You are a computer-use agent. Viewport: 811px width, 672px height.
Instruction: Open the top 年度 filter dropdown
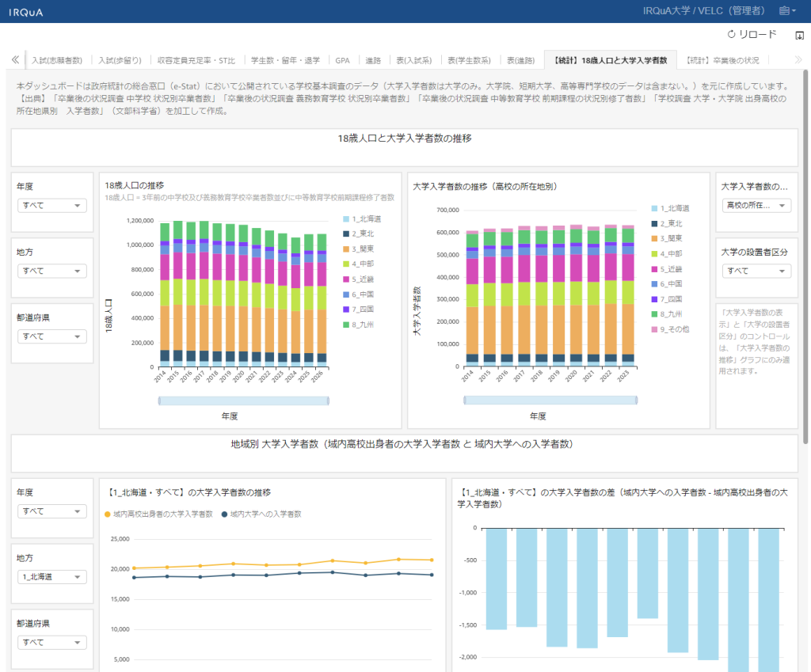52,206
